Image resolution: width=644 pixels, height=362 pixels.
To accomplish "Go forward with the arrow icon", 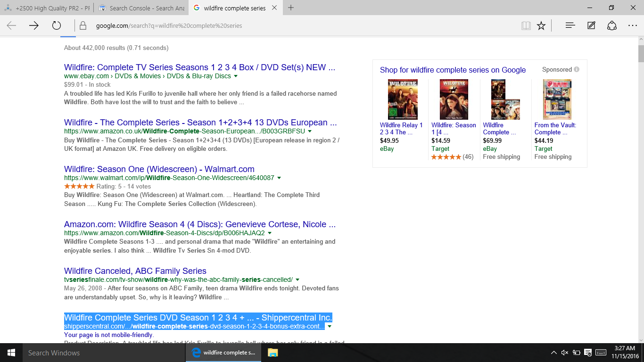I will [x=33, y=26].
